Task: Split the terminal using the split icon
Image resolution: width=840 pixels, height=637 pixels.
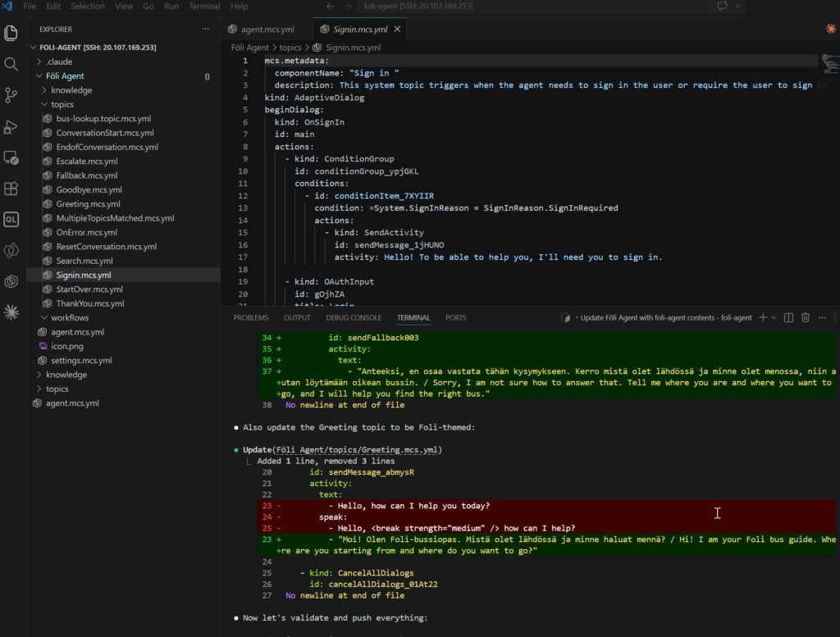Action: [789, 317]
